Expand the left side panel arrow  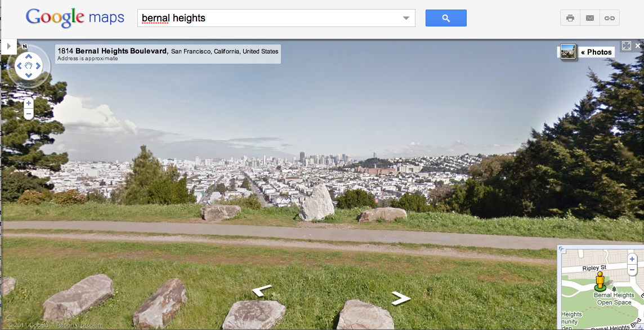click(x=8, y=46)
